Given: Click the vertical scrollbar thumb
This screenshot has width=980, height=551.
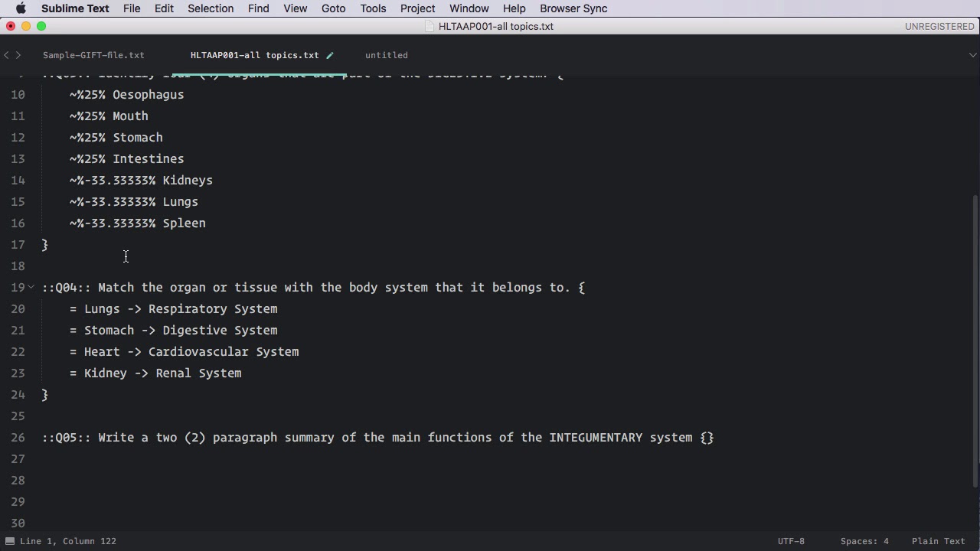Looking at the screenshot, I should (x=975, y=341).
